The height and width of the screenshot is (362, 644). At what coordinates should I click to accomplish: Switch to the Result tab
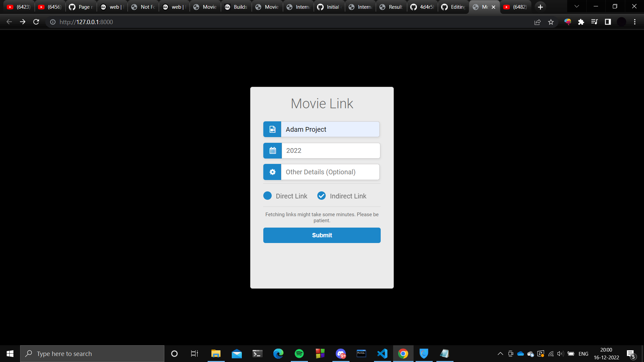click(391, 7)
